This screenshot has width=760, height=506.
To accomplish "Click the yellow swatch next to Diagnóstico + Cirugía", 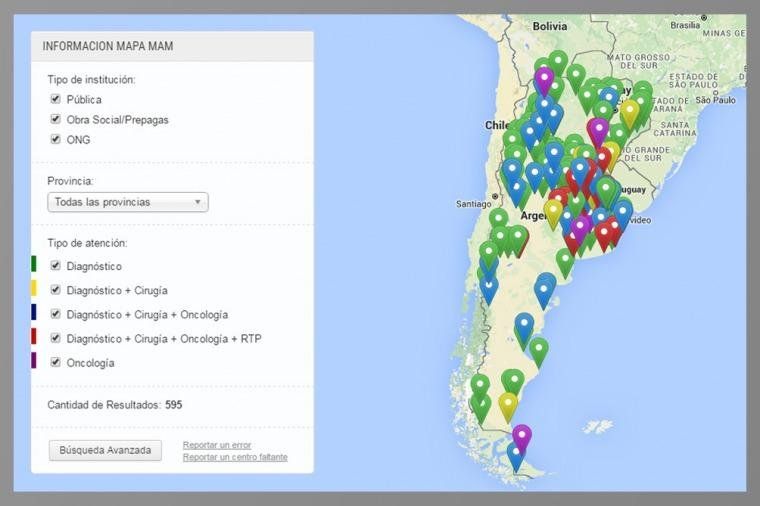I will click(34, 289).
